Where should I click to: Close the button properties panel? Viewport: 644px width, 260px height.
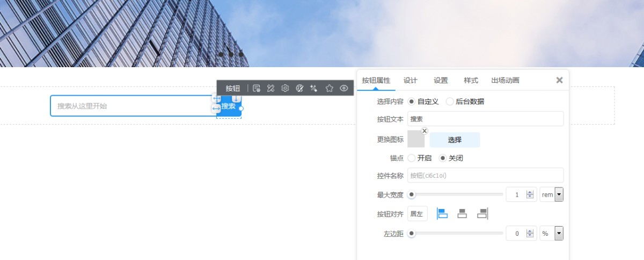point(559,80)
